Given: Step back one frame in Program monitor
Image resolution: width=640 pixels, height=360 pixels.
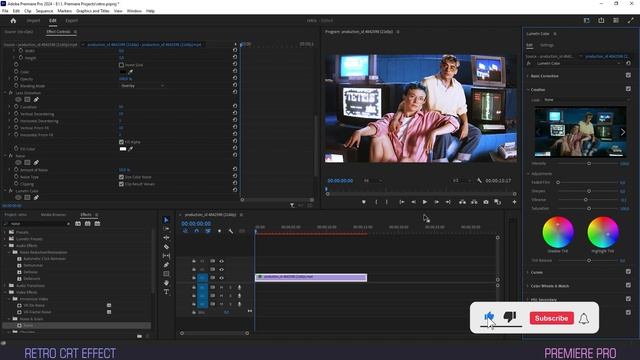Looking at the screenshot, I should [413, 202].
